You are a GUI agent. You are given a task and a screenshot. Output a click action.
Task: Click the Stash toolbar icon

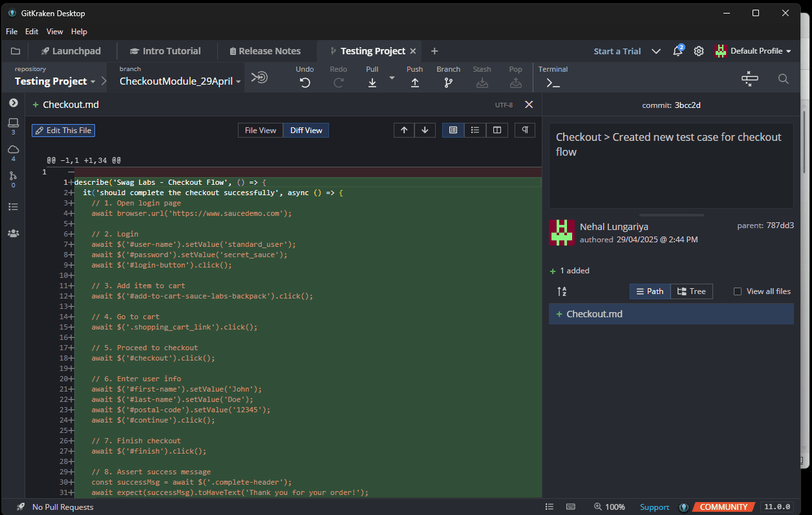(482, 82)
